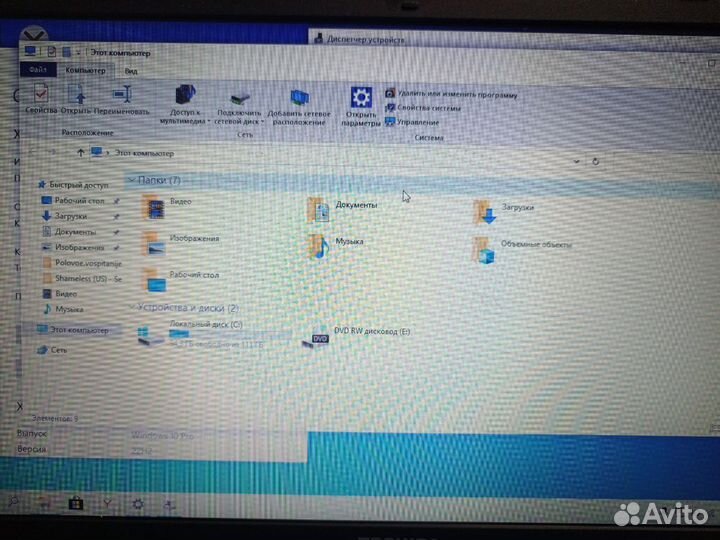The image size is (720, 540).
Task: Open Свойства системы link
Action: coord(423,108)
